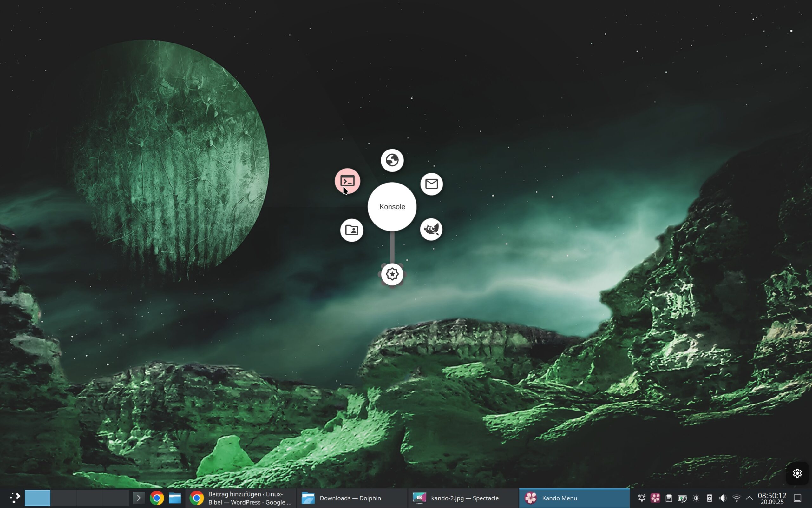Viewport: 812px width, 508px height.
Task: Launch pinned Google Chrome in the taskbar
Action: [157, 498]
